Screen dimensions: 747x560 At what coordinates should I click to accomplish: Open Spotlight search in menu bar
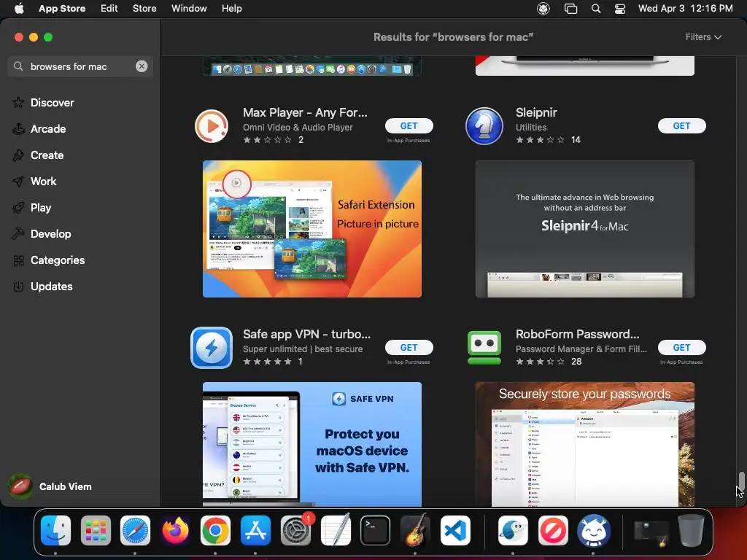pyautogui.click(x=596, y=9)
